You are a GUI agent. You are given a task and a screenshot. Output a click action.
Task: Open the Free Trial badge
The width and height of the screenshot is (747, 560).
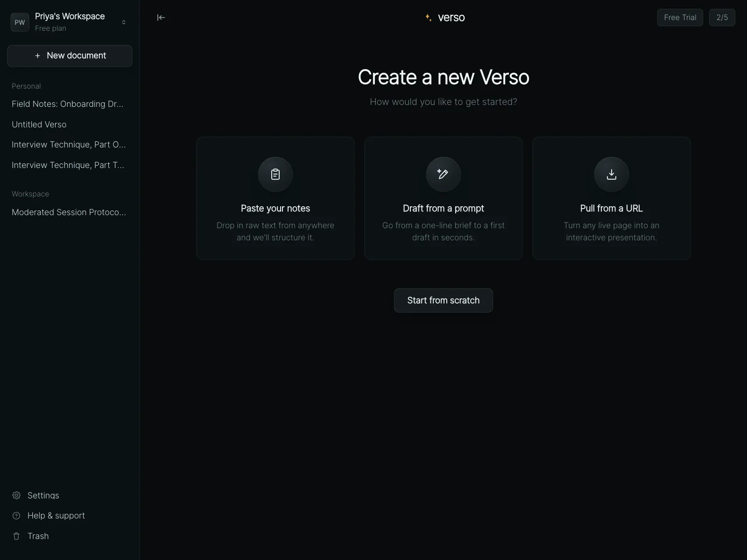tap(680, 17)
